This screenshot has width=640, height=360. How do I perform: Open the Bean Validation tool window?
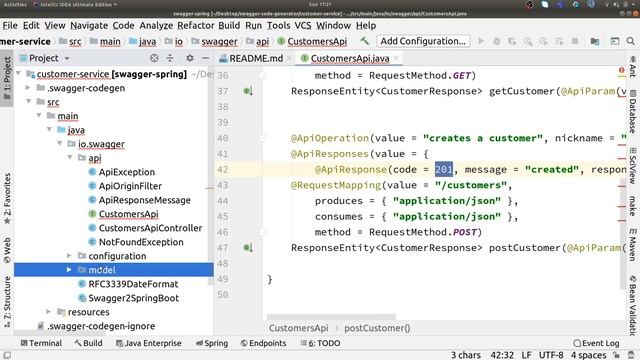point(633,306)
